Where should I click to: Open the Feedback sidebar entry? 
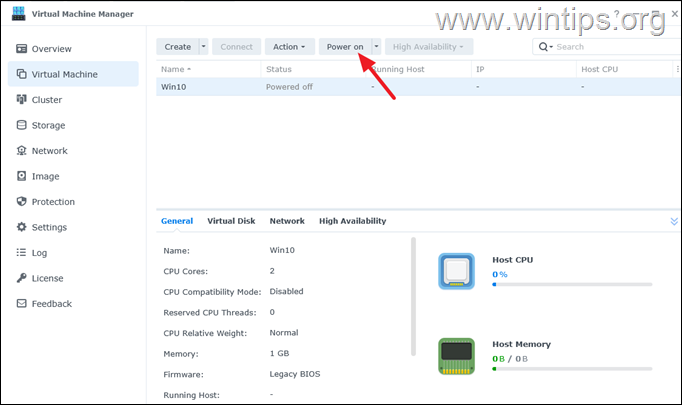point(51,304)
